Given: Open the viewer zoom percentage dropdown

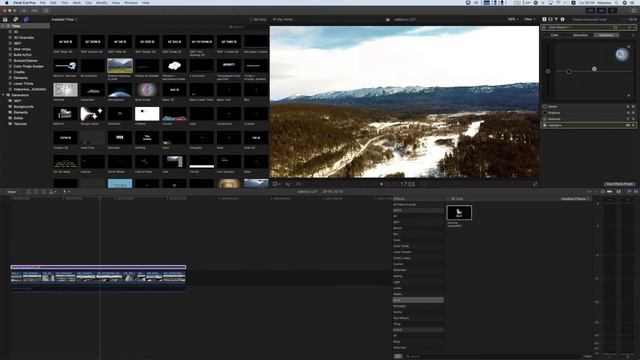Looking at the screenshot, I should pyautogui.click(x=513, y=19).
